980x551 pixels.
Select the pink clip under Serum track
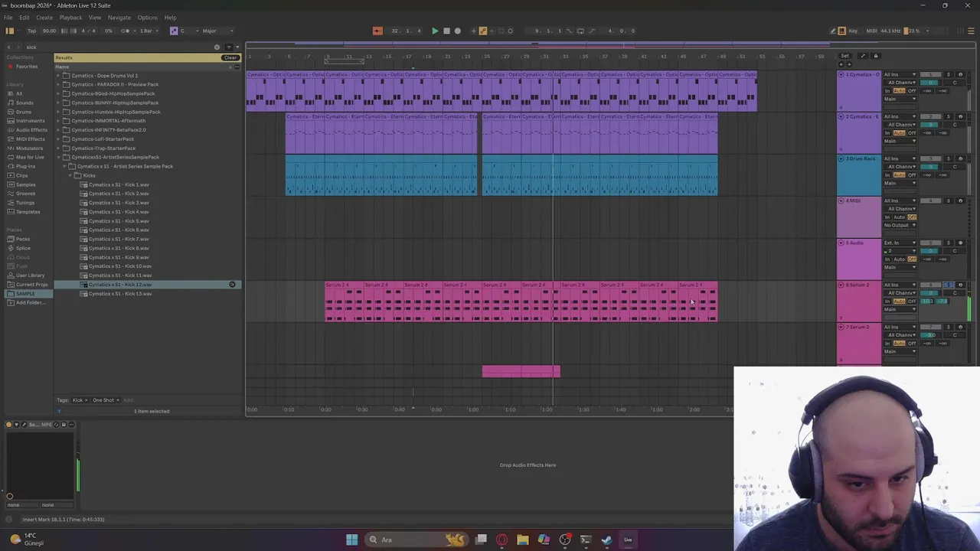(x=521, y=371)
